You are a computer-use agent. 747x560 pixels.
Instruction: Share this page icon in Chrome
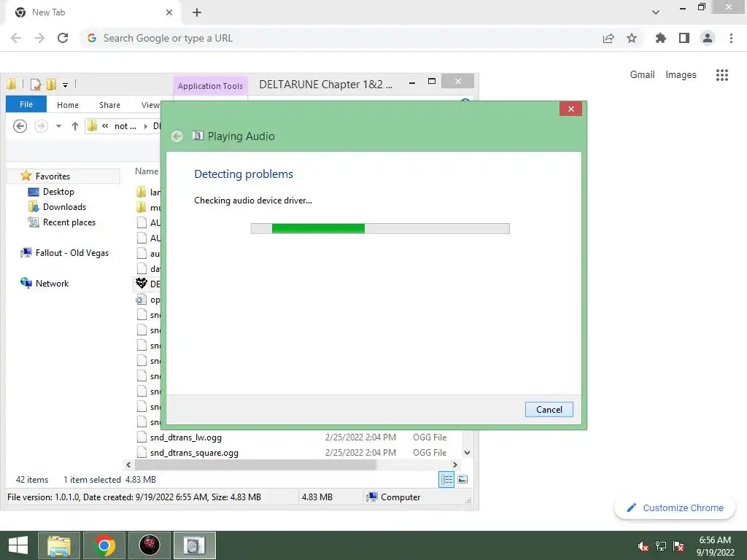point(608,38)
